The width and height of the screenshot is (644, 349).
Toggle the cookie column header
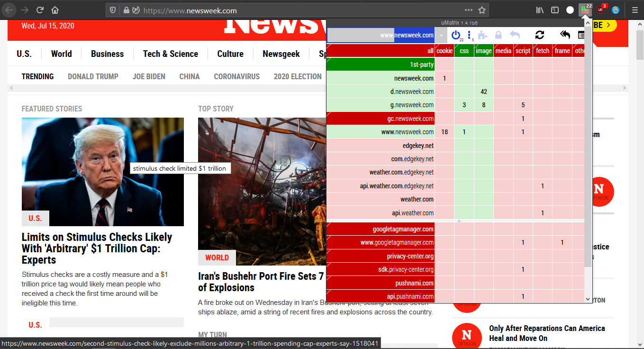point(444,51)
